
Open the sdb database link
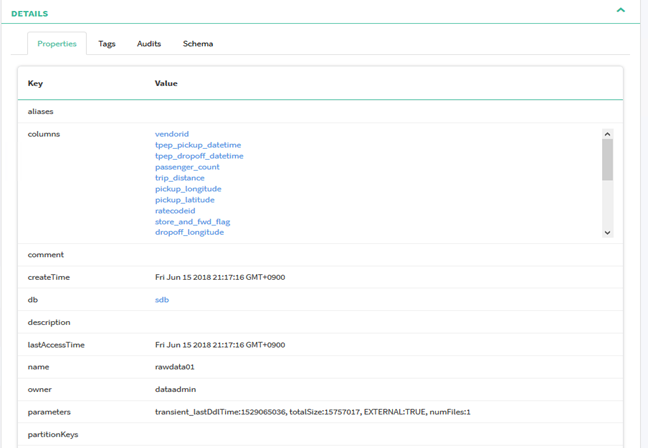tap(162, 300)
